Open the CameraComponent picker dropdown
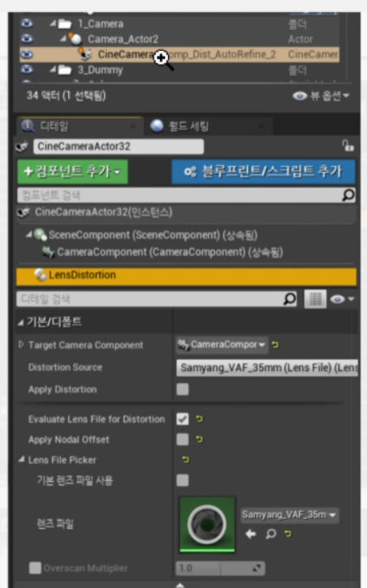Screen dimensions: 367x588 222,345
